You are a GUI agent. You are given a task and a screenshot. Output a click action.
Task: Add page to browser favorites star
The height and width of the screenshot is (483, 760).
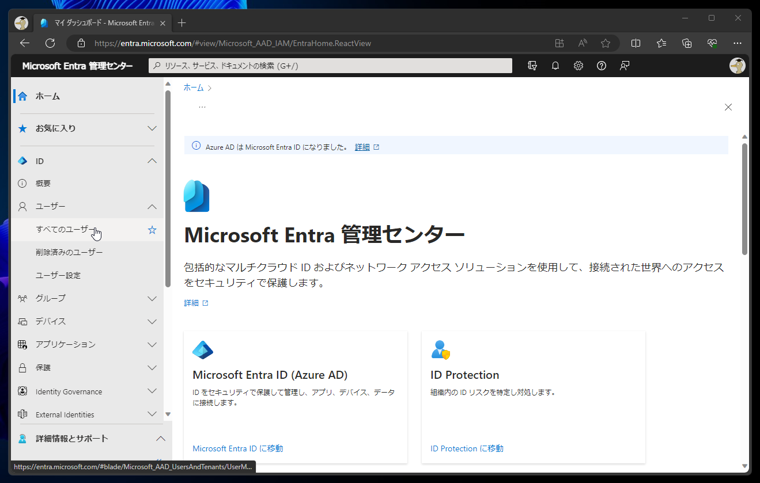pyautogui.click(x=605, y=43)
